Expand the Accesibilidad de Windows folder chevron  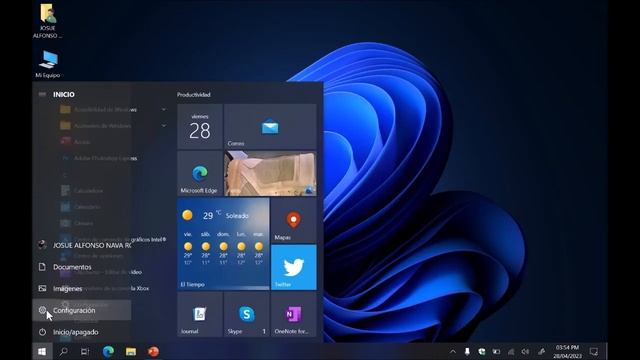tap(164, 109)
